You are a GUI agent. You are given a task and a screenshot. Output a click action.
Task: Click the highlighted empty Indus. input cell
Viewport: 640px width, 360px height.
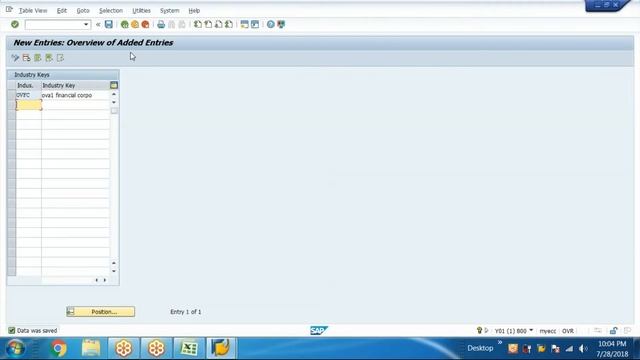pyautogui.click(x=29, y=105)
